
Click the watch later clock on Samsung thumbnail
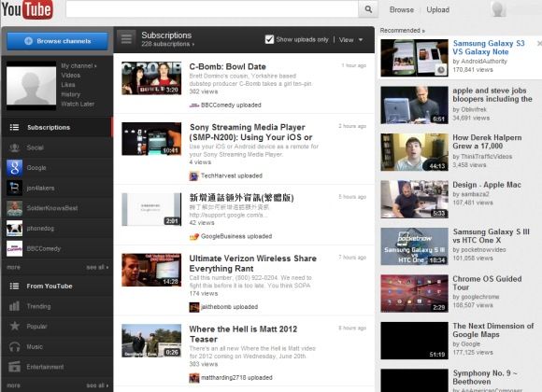441,69
